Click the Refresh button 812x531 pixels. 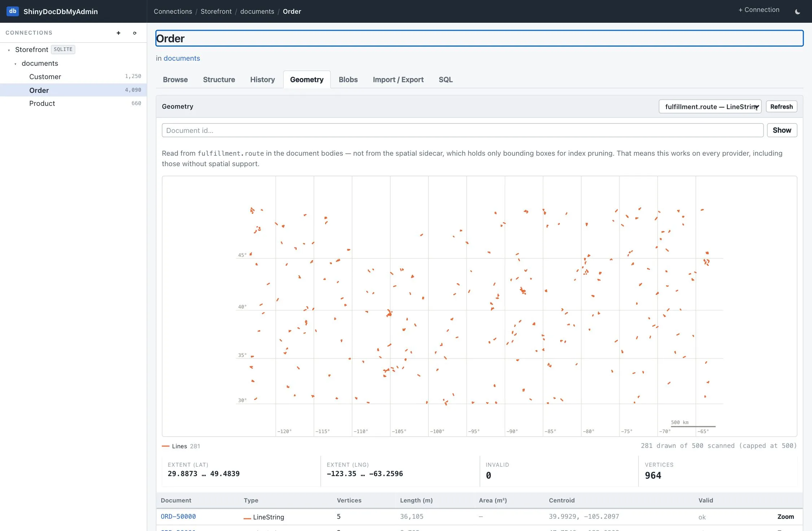(781, 107)
